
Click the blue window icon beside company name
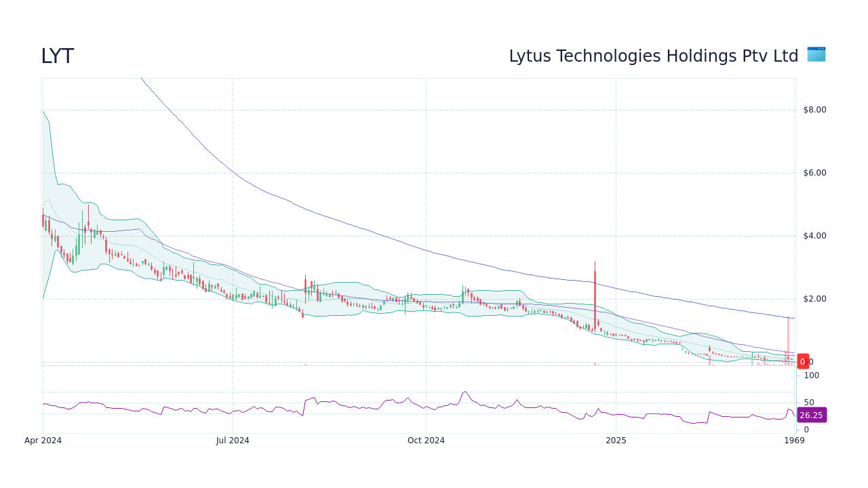pos(816,54)
